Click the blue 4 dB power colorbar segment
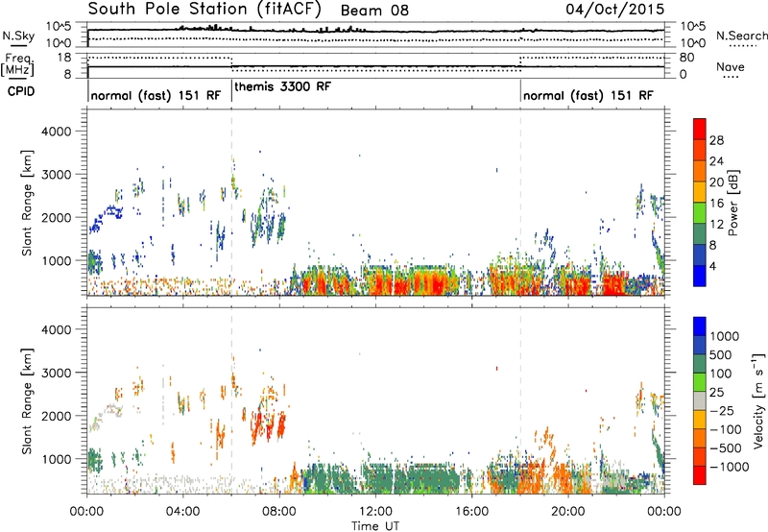Image resolution: width=768 pixels, height=532 pixels. click(x=700, y=276)
